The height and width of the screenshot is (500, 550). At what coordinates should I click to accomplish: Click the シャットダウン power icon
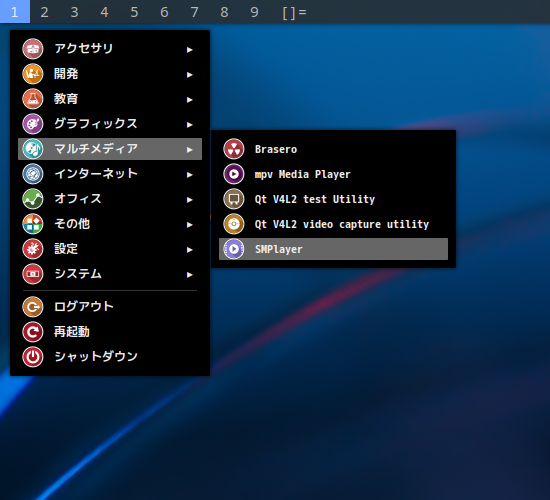(x=33, y=357)
